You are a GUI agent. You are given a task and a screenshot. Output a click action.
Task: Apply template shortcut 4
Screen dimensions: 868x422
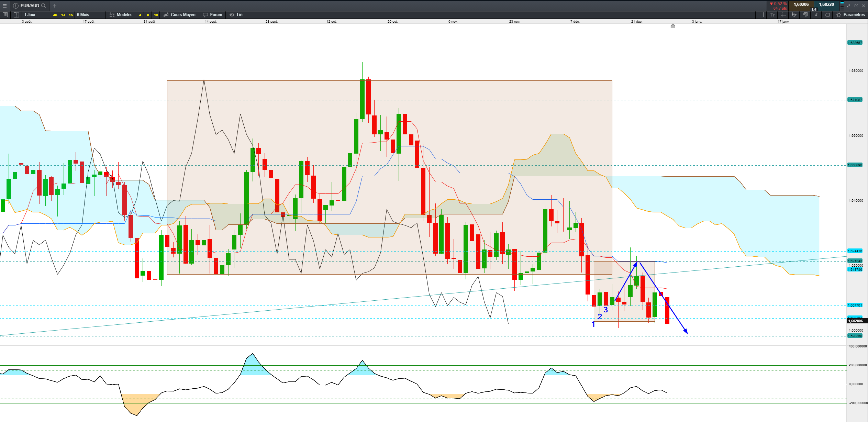(140, 15)
